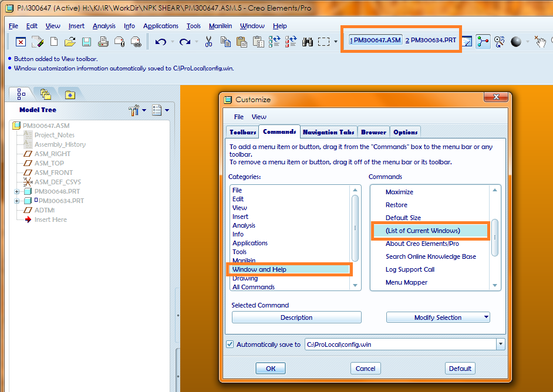Expand the PM300648.PRT tree node
Screen dimensions: 553x392
(x=16, y=192)
